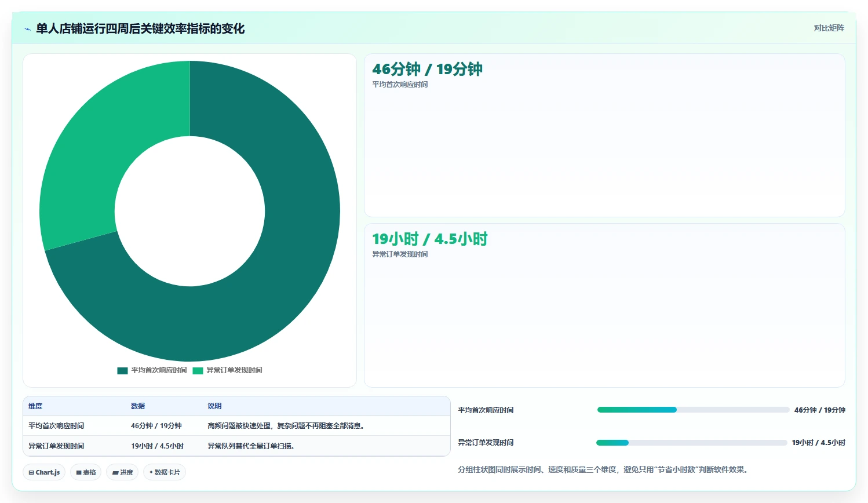This screenshot has height=503, width=868.
Task: Click the 异常订单发现时间 progress label
Action: pos(486,443)
